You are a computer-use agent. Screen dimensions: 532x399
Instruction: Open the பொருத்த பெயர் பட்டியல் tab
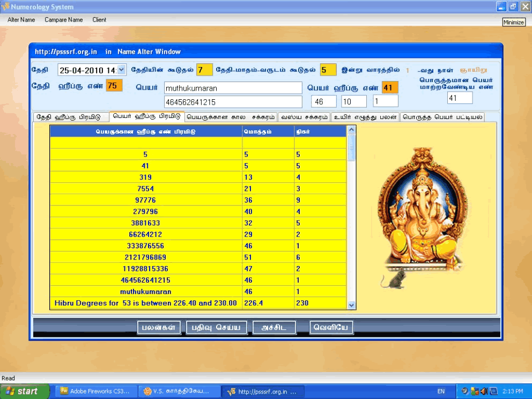pos(442,117)
